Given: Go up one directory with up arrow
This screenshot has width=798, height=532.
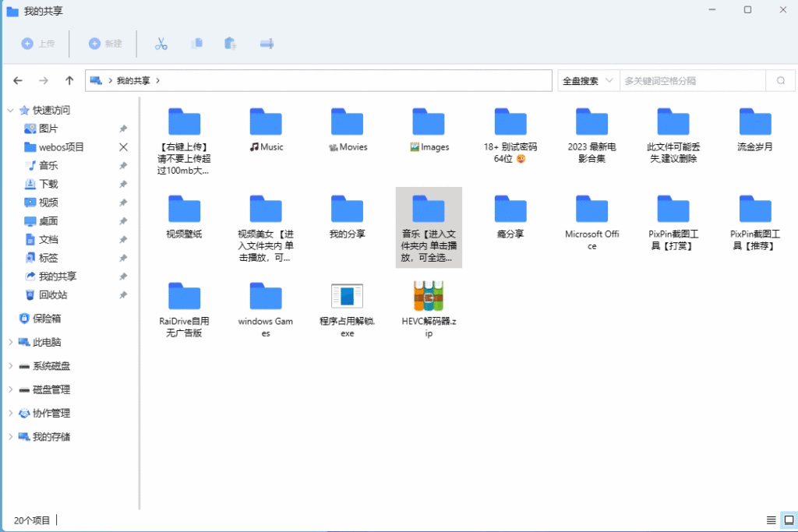Looking at the screenshot, I should pos(69,80).
